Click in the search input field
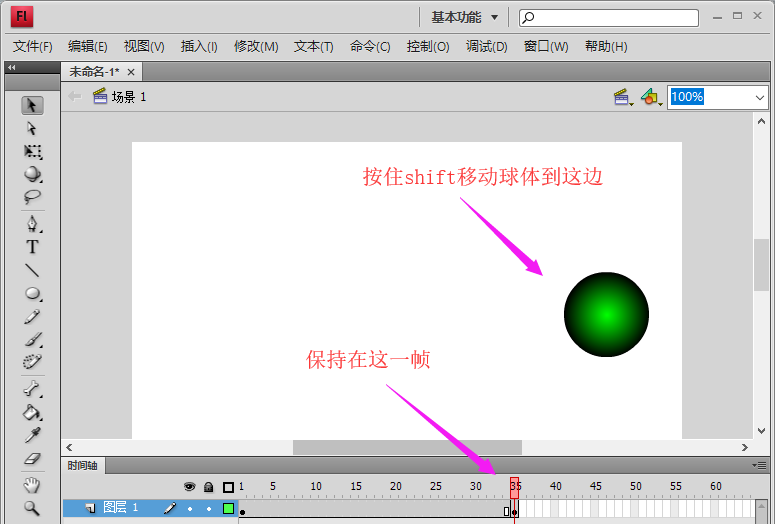This screenshot has height=524, width=775. (609, 18)
